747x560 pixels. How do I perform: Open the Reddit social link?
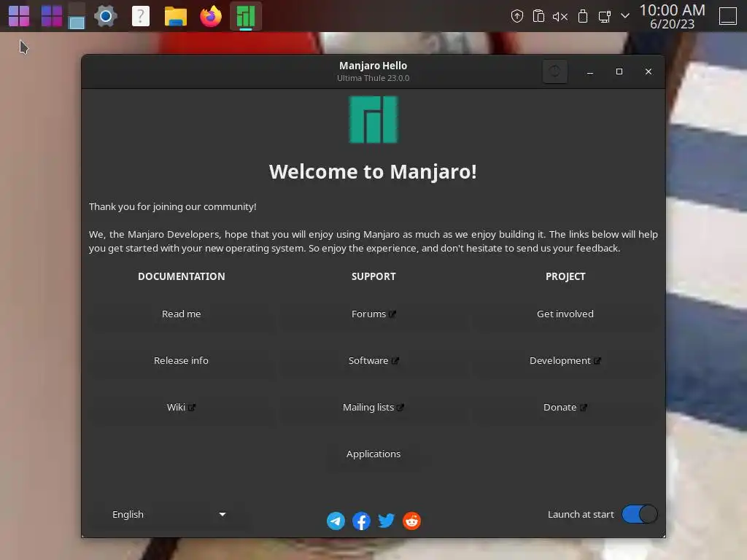tap(411, 521)
